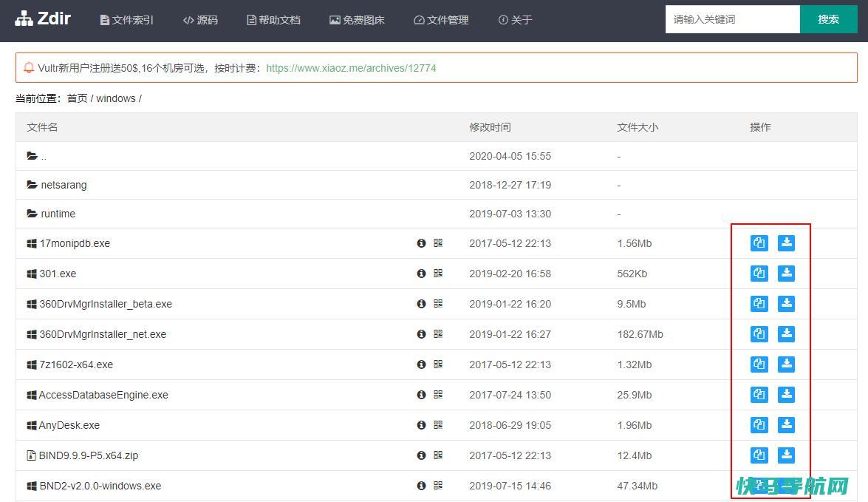Open the 帮助文档 menu item

273,20
